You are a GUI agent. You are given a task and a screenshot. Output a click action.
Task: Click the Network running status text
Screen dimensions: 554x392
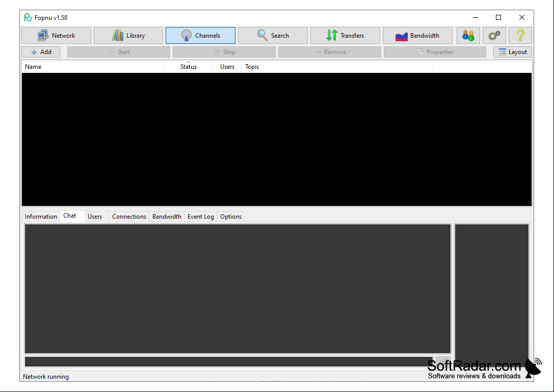coord(46,376)
